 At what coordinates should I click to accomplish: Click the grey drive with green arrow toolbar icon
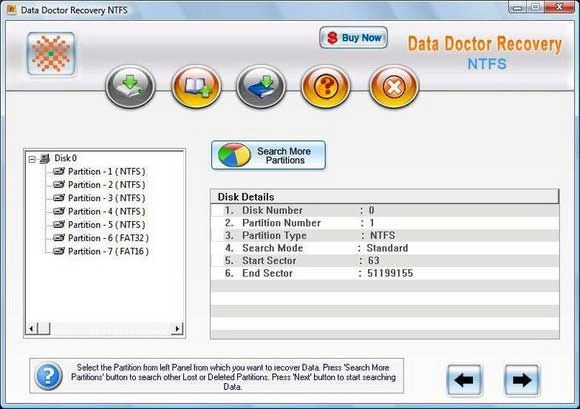pos(130,87)
